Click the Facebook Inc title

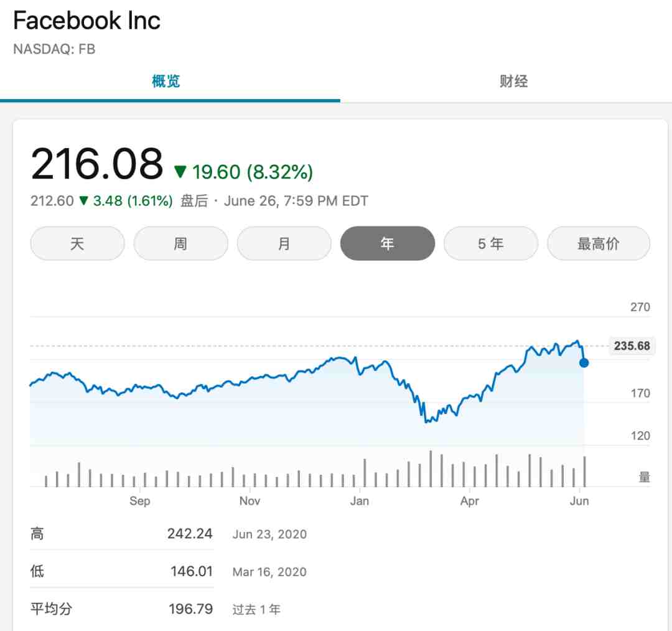point(87,20)
